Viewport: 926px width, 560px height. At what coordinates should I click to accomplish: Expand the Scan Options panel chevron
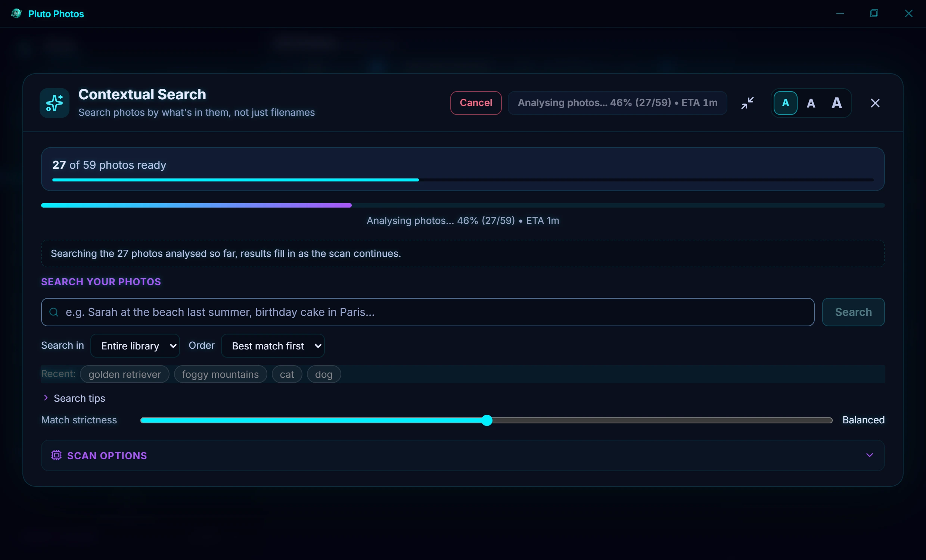pyautogui.click(x=869, y=455)
